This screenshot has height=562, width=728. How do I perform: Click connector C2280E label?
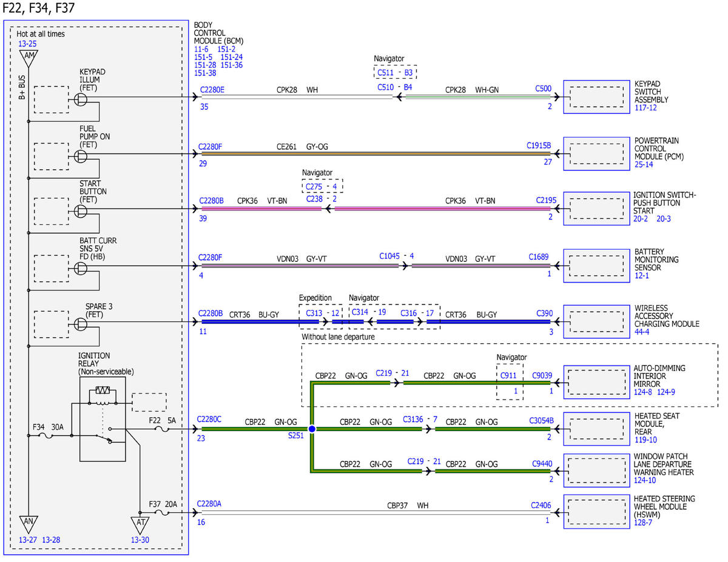212,90
